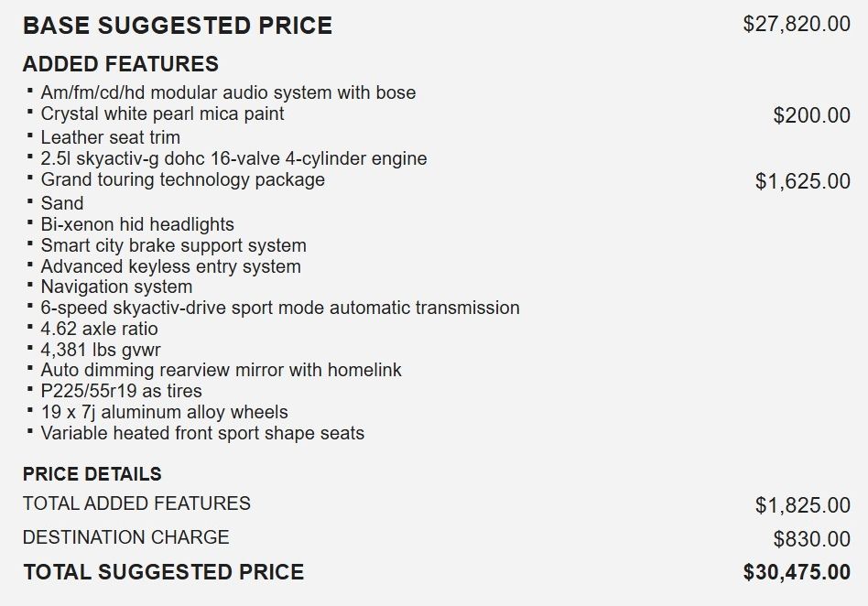Select the Added Features heading
The width and height of the screenshot is (868, 606).
120,64
